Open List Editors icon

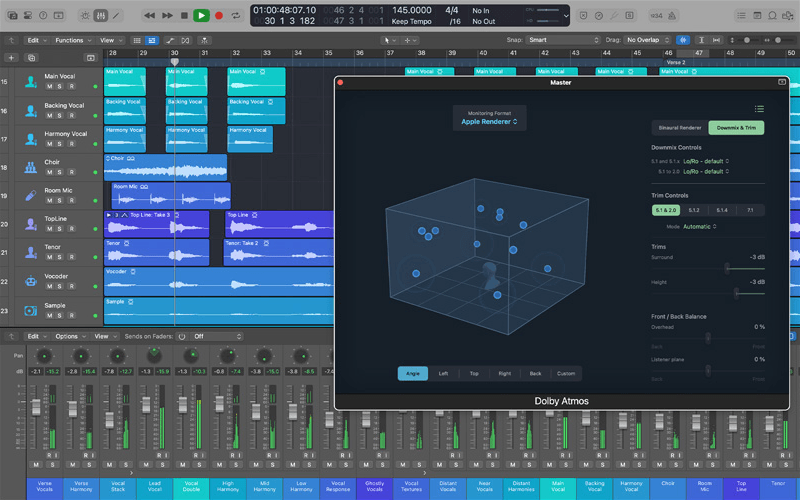click(741, 15)
